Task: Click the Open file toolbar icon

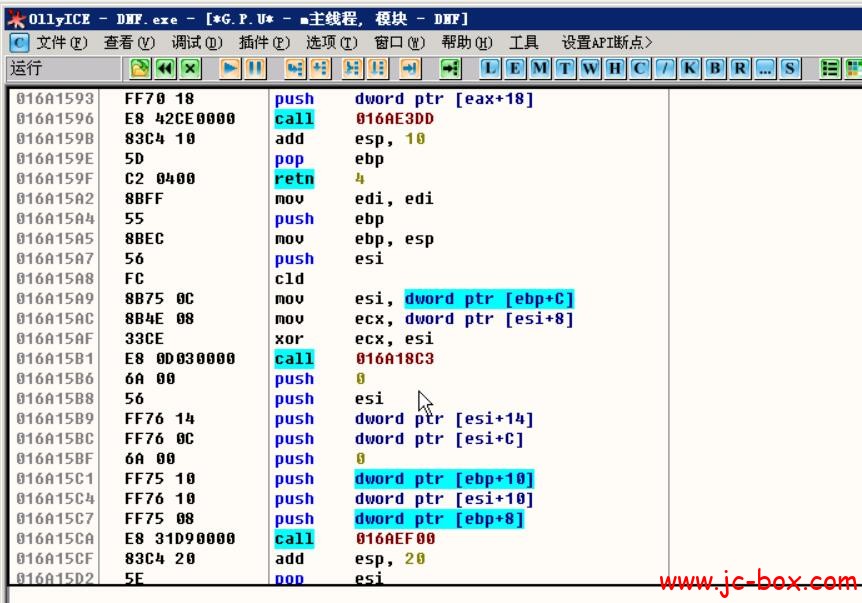Action: (140, 69)
